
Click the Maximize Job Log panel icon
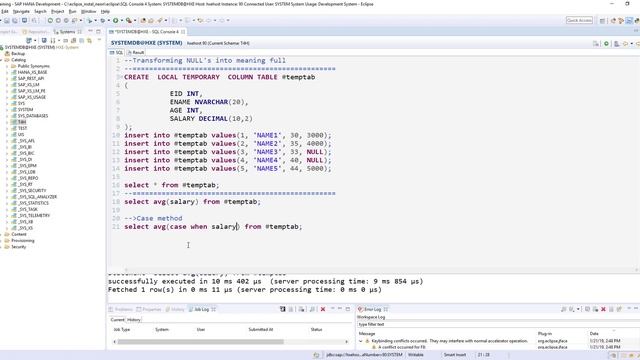click(x=348, y=309)
